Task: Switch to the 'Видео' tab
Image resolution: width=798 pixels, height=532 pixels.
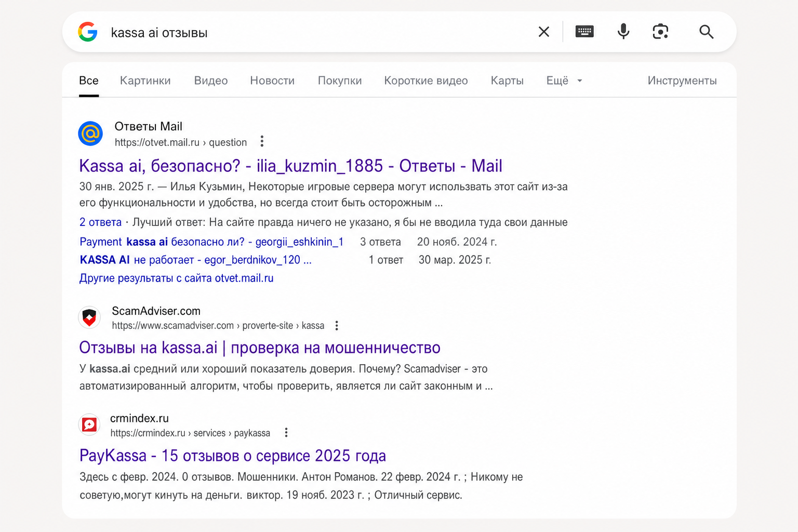Action: [211, 81]
